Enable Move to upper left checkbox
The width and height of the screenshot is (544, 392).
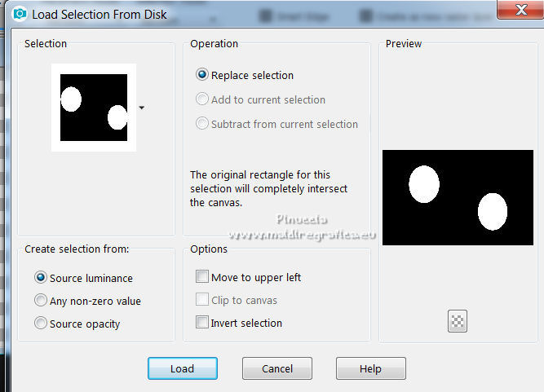(x=202, y=277)
